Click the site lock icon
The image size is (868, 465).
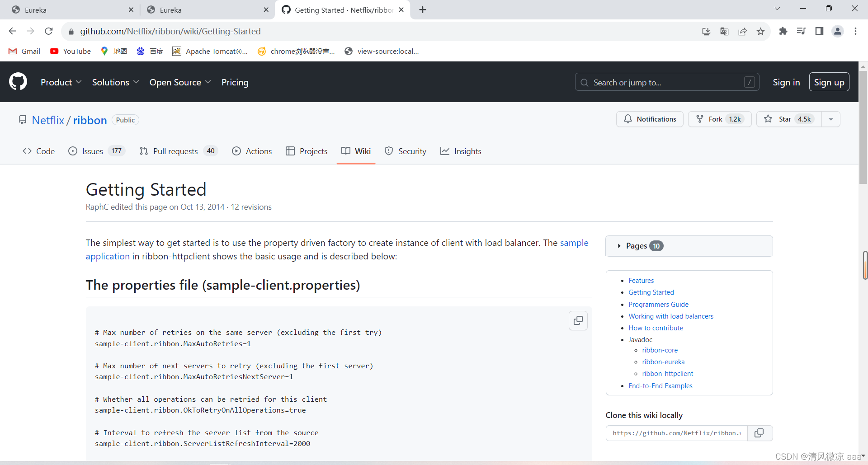71,31
